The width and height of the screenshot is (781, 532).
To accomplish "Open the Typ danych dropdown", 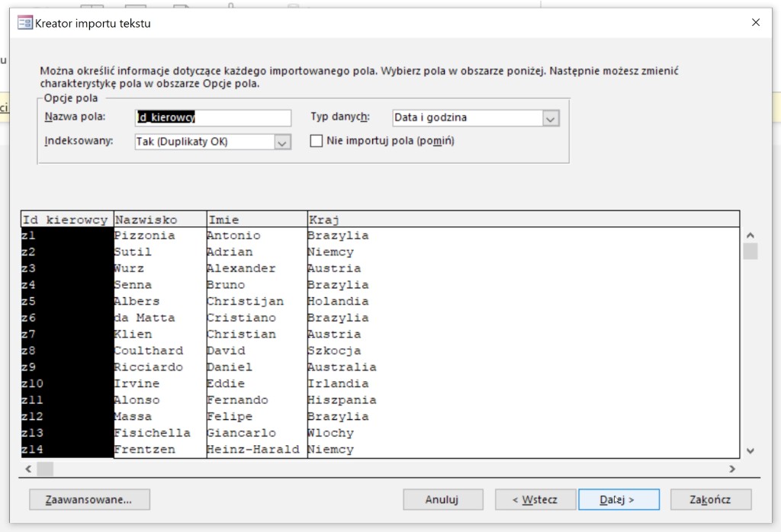I will [x=551, y=118].
